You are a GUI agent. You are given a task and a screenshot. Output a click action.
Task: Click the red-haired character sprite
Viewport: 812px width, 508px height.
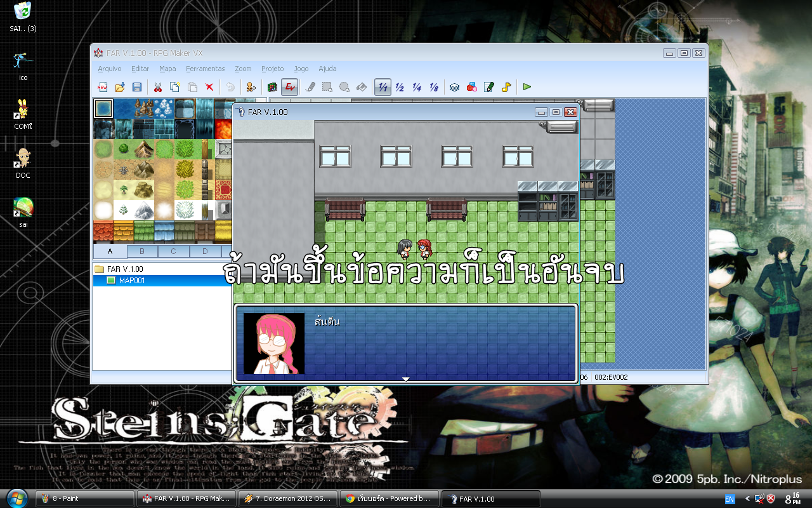tap(424, 249)
